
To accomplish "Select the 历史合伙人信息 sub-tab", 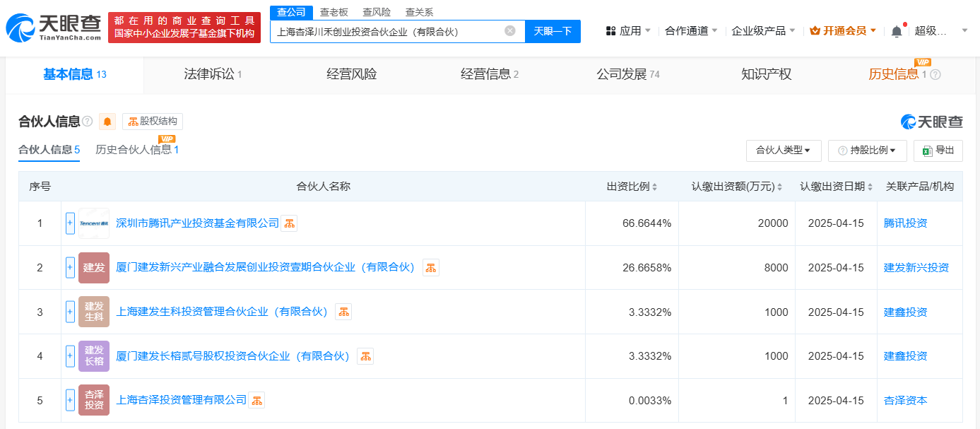I will [137, 150].
